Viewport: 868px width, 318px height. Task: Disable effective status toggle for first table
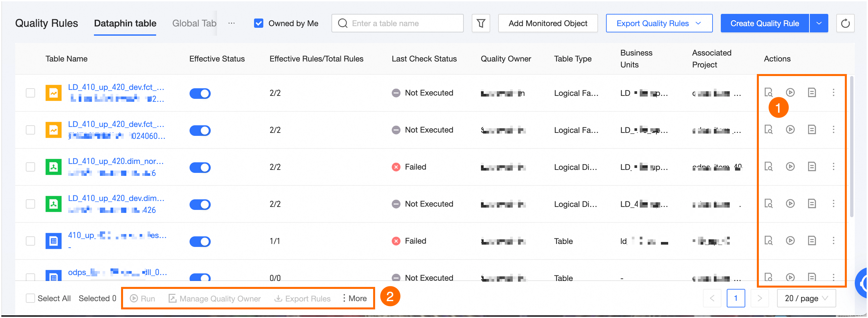point(200,93)
